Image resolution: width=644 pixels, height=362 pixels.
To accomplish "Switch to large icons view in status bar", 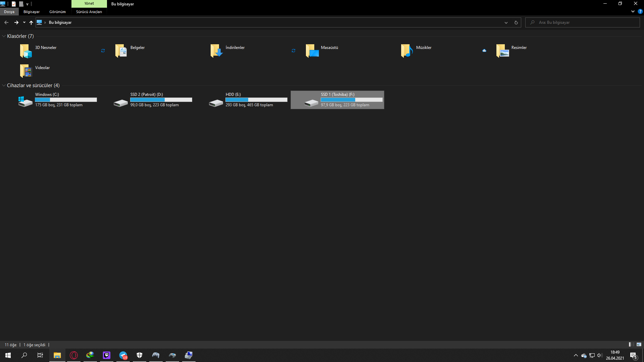I will [x=639, y=345].
